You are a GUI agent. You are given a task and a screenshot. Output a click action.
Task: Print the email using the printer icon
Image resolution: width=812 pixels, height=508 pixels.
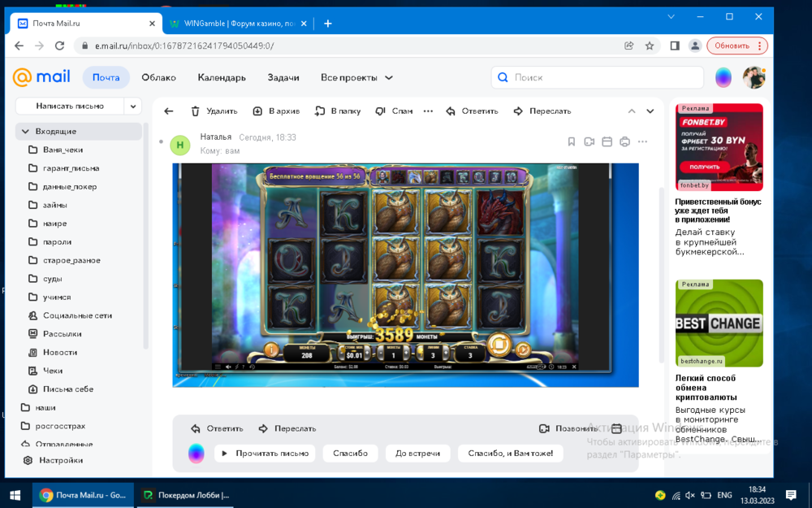(624, 142)
